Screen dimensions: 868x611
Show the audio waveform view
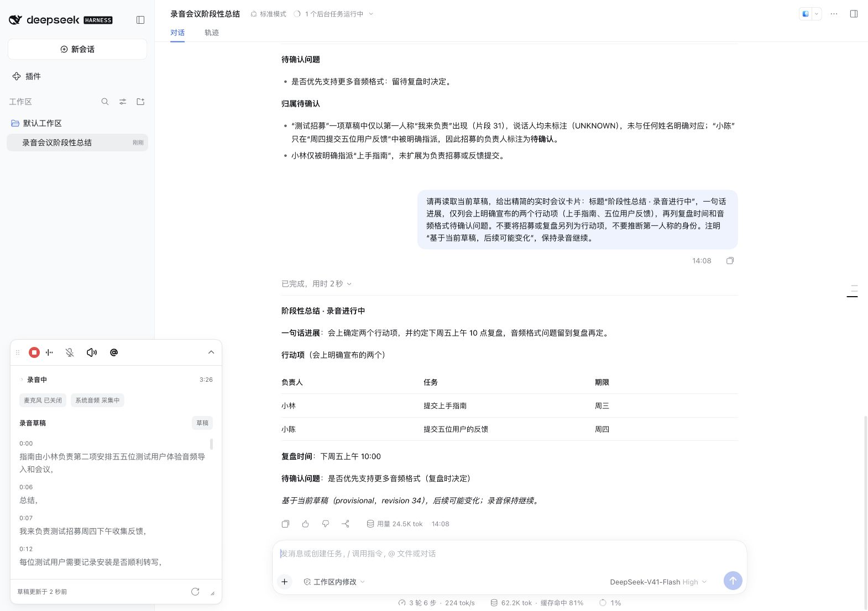tap(50, 352)
